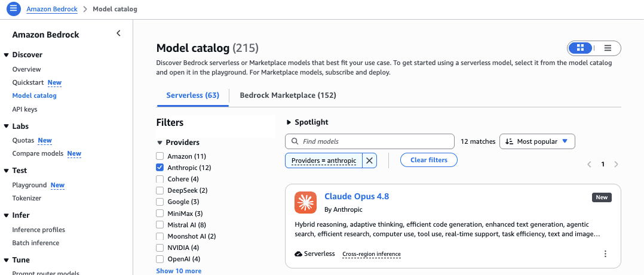Collapse the Test sidebar section
Viewport: 644px width, 275px height.
click(x=7, y=171)
